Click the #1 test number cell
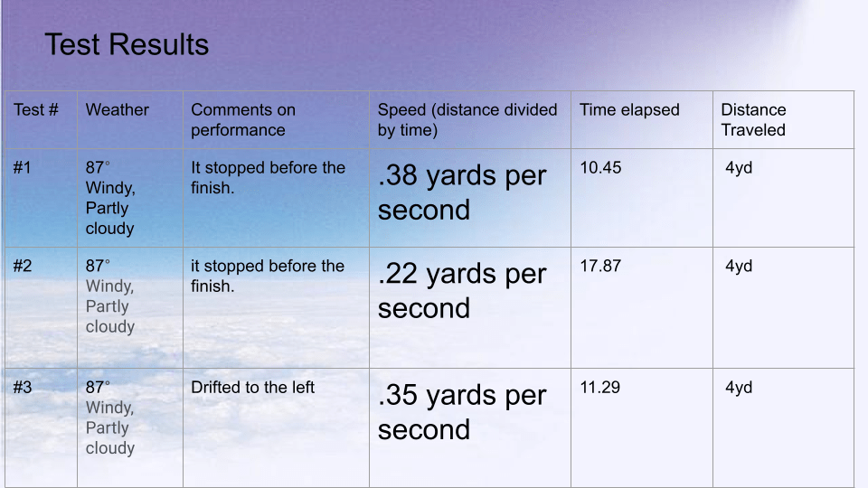 click(41, 198)
